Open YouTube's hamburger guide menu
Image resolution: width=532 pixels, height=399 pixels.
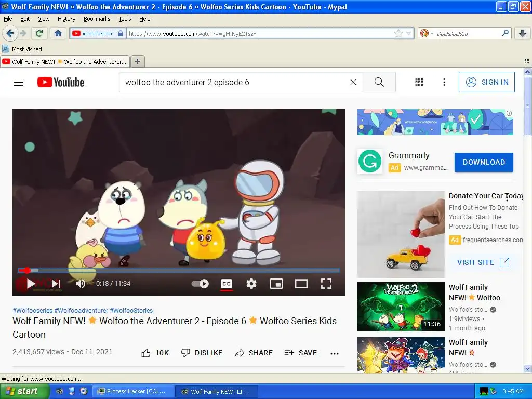(x=19, y=82)
